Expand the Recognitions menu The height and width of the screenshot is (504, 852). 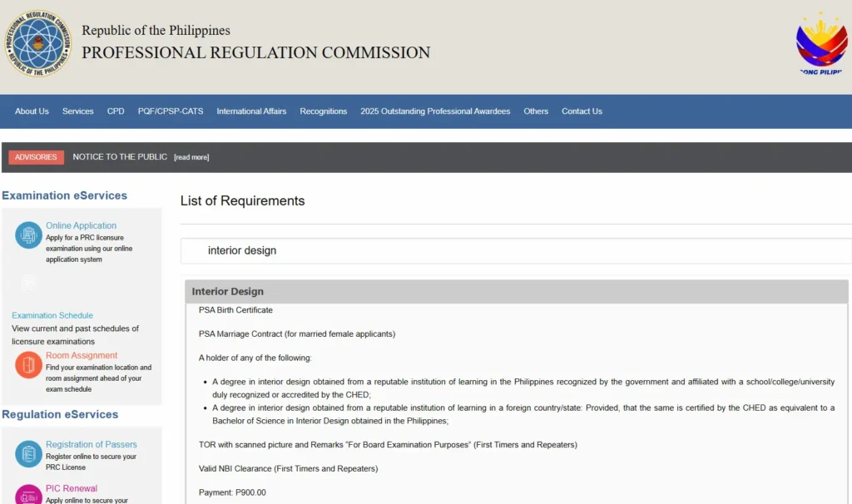pos(324,111)
